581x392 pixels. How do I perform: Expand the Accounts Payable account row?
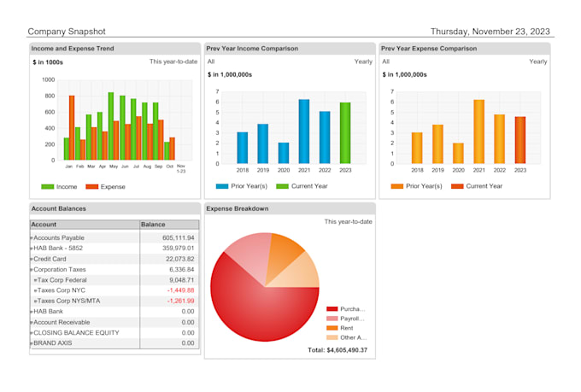point(32,238)
